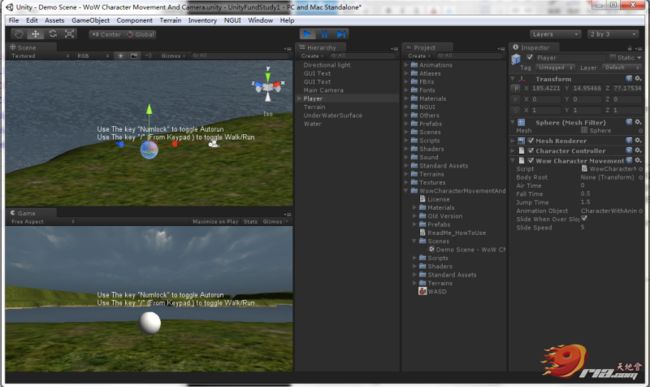Uncheck the Character Controller component

(x=531, y=150)
